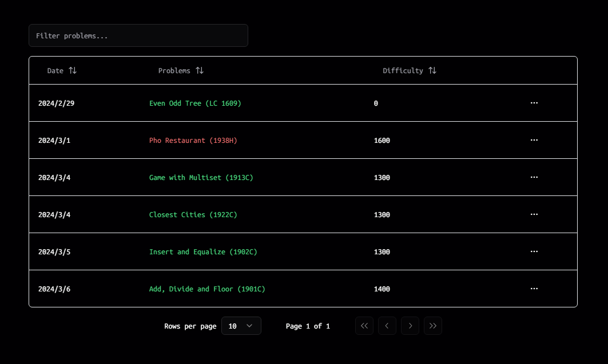
Task: Open actions menu for Closest Cities row
Action: (x=534, y=214)
